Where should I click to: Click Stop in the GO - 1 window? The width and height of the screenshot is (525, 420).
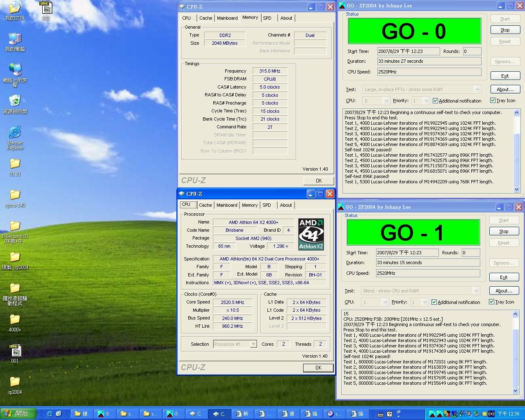[504, 231]
